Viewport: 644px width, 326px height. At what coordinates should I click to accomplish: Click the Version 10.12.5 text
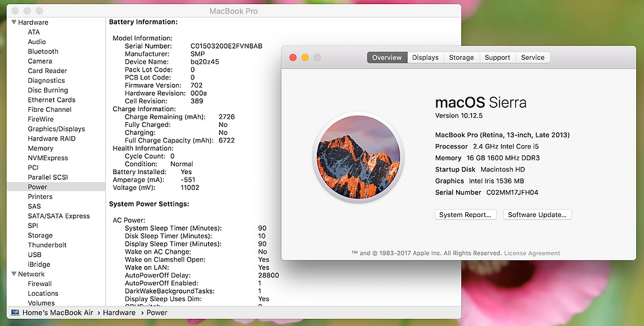[x=459, y=116]
